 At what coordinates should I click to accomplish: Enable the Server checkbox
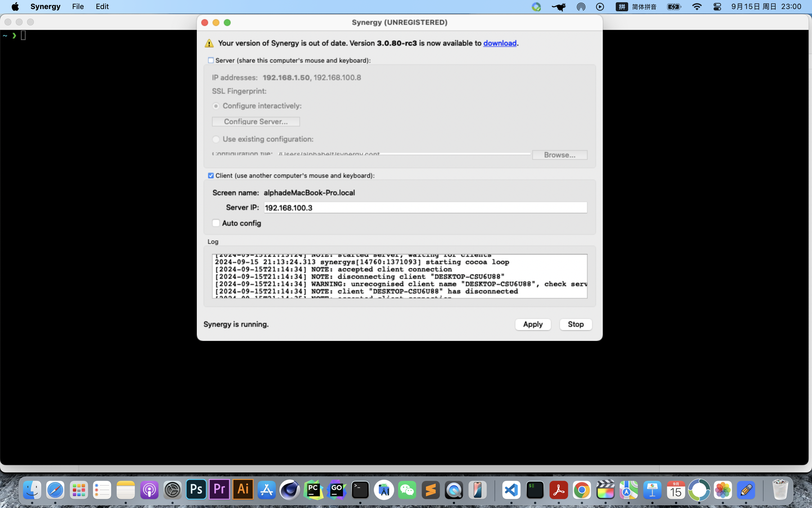click(211, 60)
